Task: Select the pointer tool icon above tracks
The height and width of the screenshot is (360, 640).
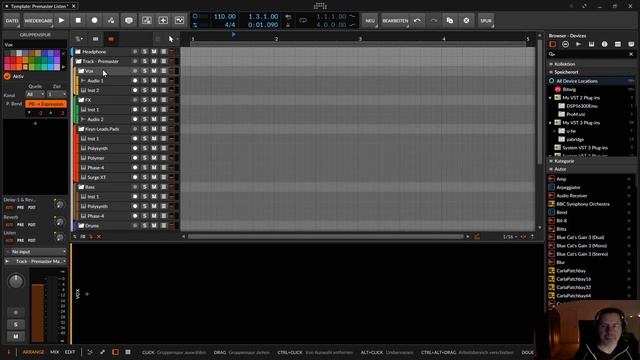Action: pyautogui.click(x=171, y=39)
